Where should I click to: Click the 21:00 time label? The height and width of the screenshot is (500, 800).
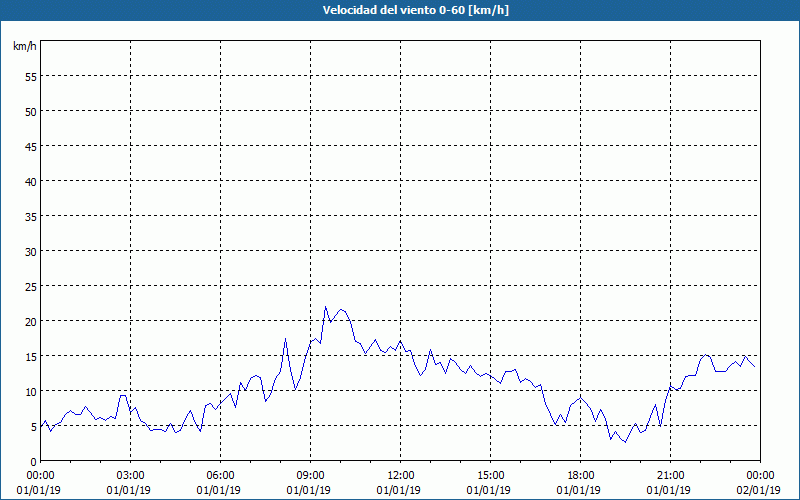[x=670, y=476]
